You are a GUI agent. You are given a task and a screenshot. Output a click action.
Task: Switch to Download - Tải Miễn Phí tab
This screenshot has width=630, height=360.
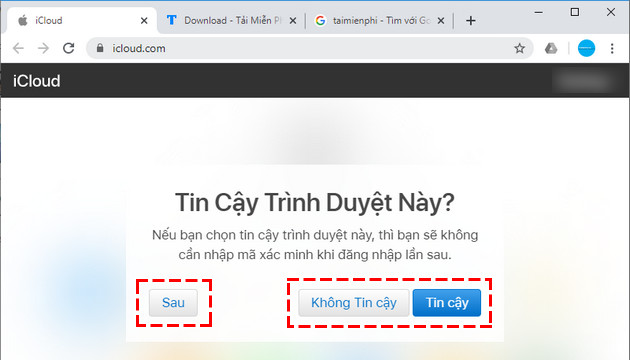pos(232,20)
